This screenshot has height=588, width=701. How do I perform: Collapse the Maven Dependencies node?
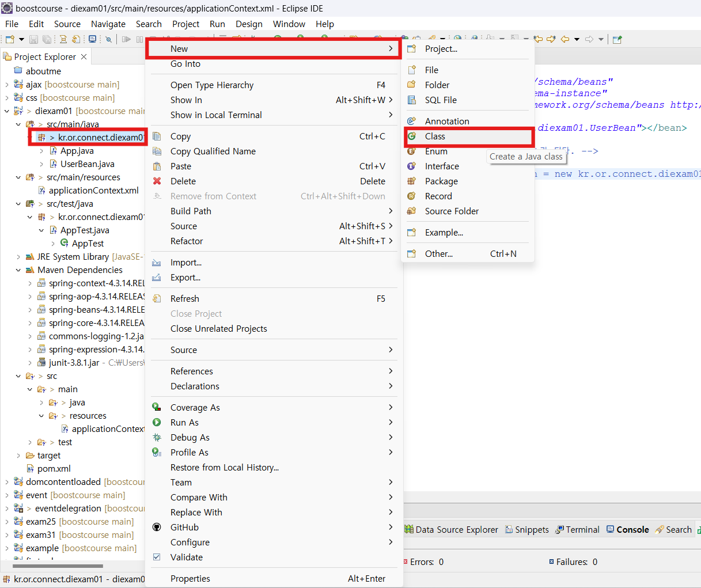click(18, 270)
